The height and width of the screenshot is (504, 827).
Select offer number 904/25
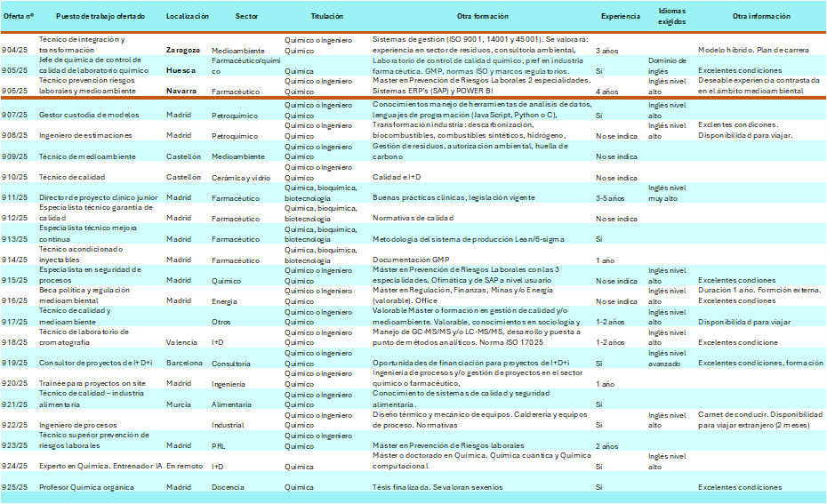[15, 51]
